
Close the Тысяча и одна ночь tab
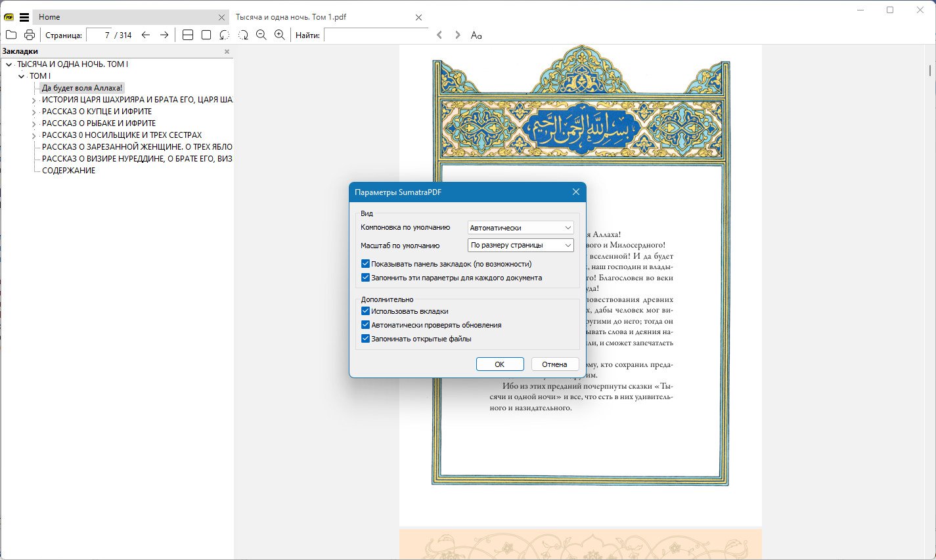click(x=419, y=17)
